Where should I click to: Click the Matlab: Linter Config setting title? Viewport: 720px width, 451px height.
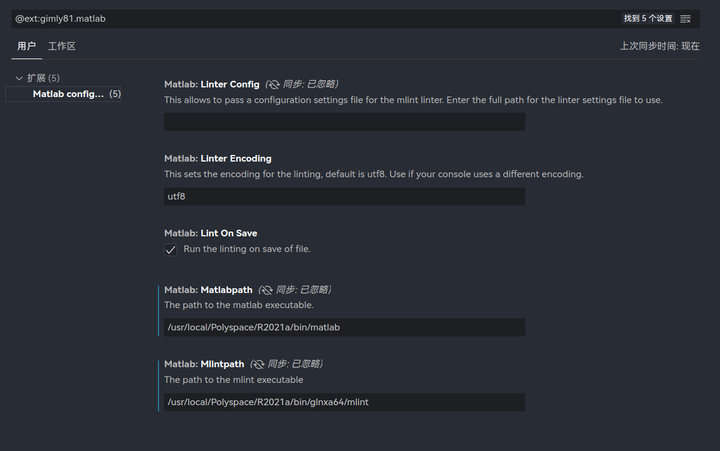[x=212, y=84]
